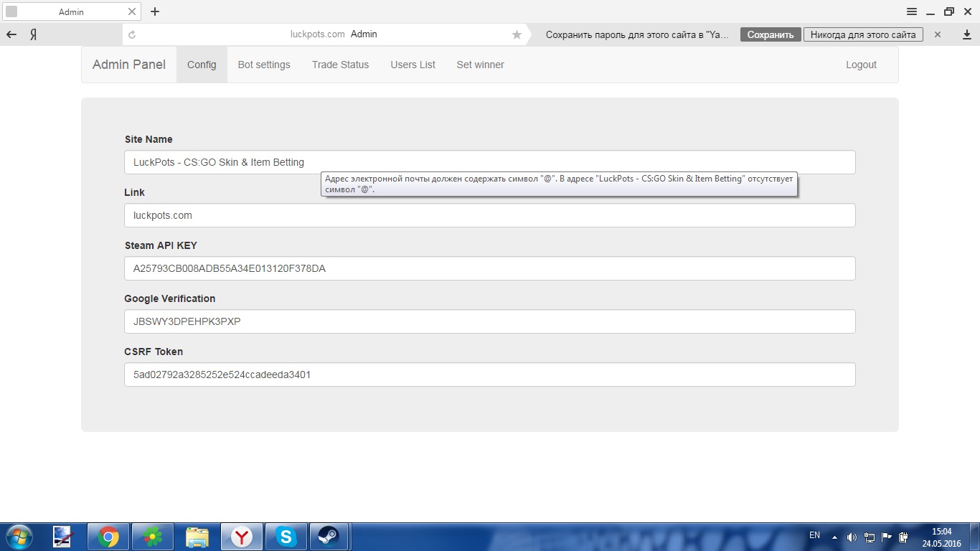Open Steam from the taskbar
Screen dimensions: 980x551
329,537
